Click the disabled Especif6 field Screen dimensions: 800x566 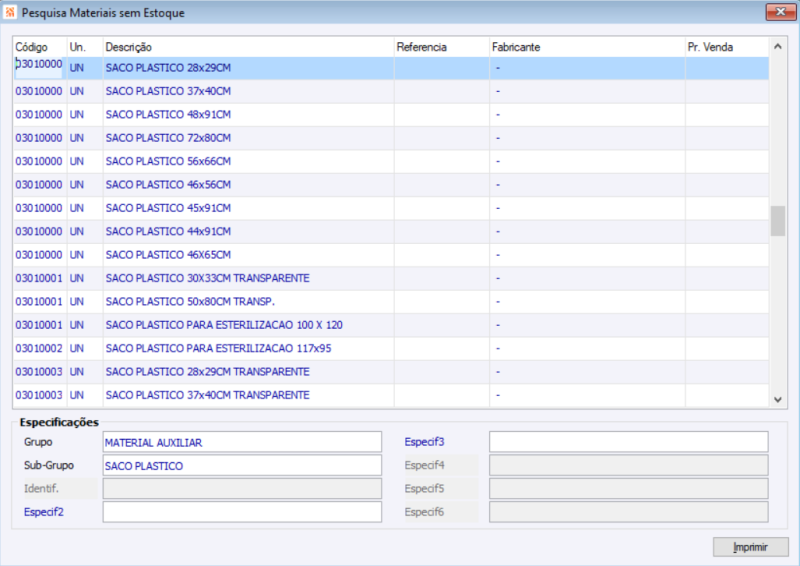point(629,512)
